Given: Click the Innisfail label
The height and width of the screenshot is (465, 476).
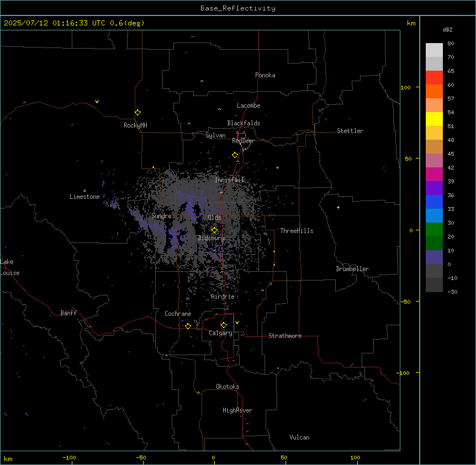Looking at the screenshot, I should click(x=229, y=180).
